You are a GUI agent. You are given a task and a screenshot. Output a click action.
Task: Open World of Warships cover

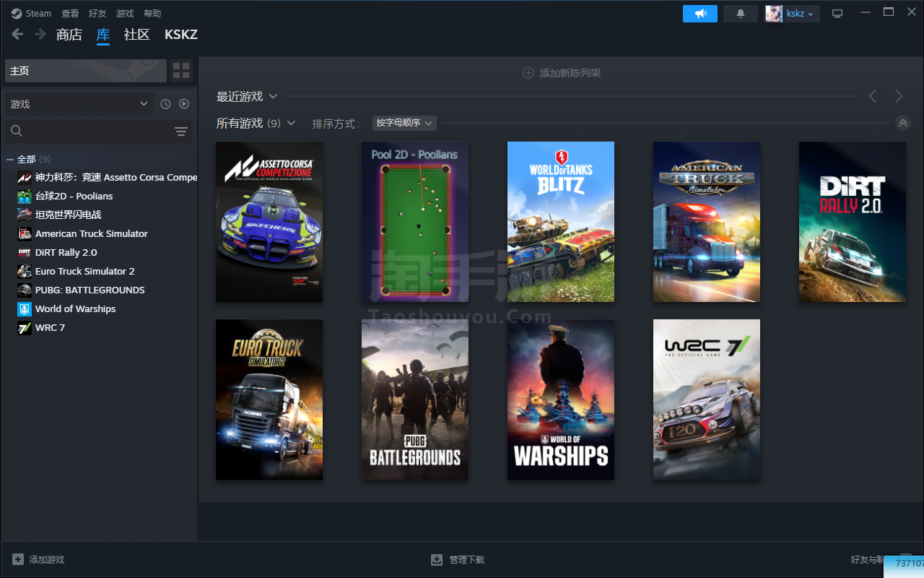click(561, 400)
